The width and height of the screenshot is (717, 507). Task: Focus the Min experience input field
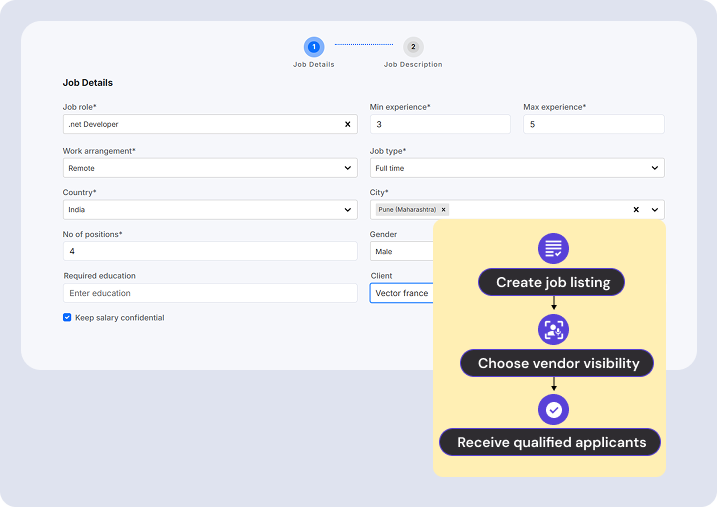click(x=439, y=124)
